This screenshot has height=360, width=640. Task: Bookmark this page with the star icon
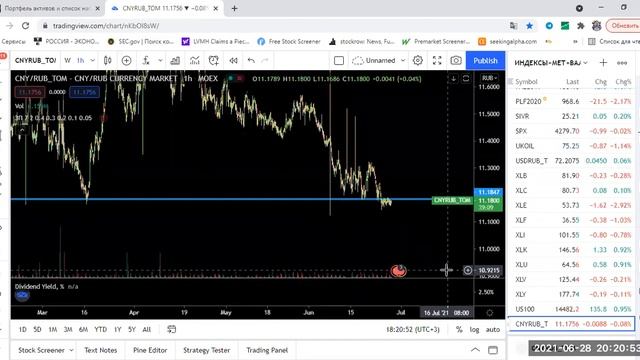click(x=529, y=26)
